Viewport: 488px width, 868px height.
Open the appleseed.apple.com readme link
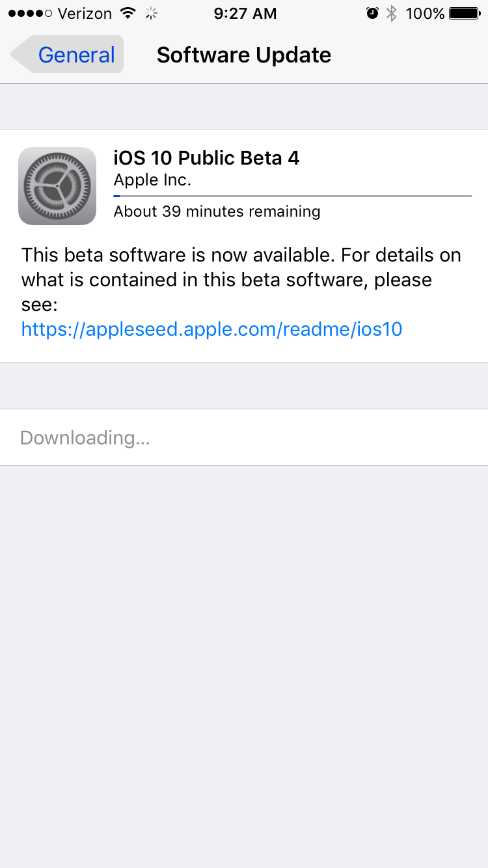[x=211, y=329]
